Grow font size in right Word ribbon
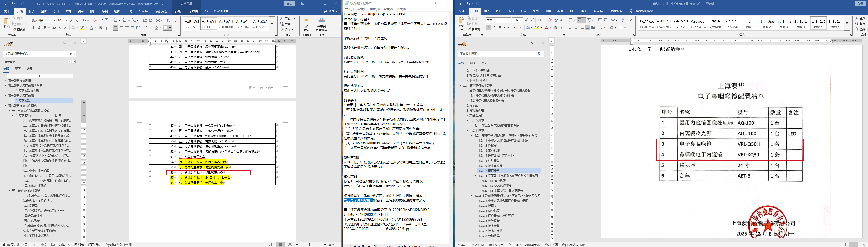868x247 pixels. [x=526, y=20]
